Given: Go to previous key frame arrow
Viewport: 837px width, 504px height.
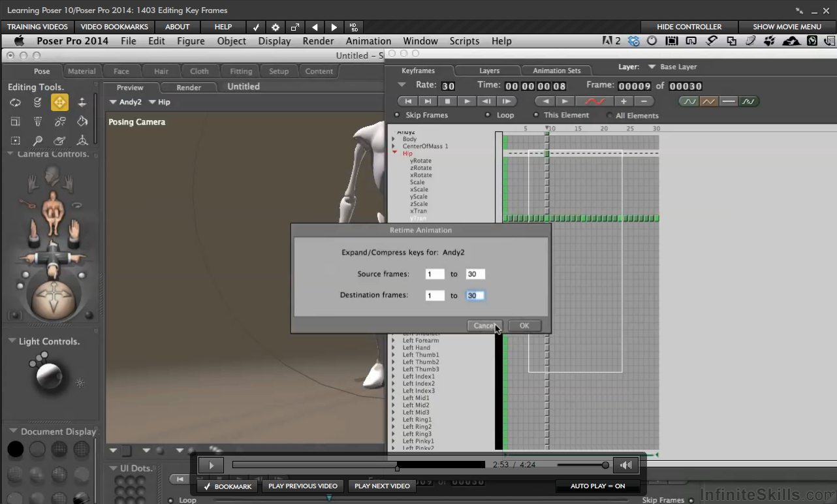Looking at the screenshot, I should [546, 101].
